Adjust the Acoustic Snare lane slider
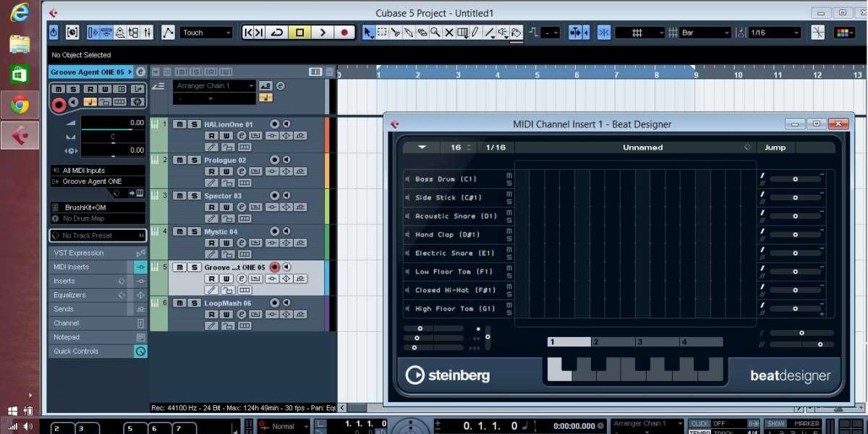The width and height of the screenshot is (868, 434). [x=795, y=216]
